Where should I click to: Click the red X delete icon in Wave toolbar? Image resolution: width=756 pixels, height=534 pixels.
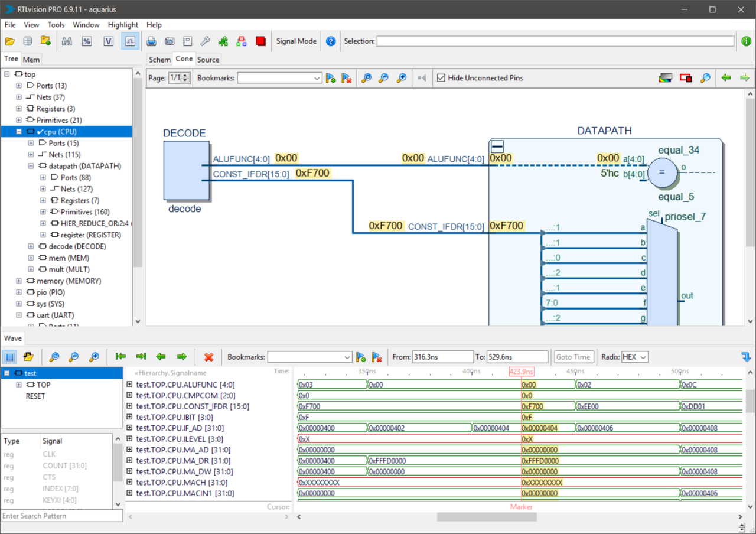[208, 357]
